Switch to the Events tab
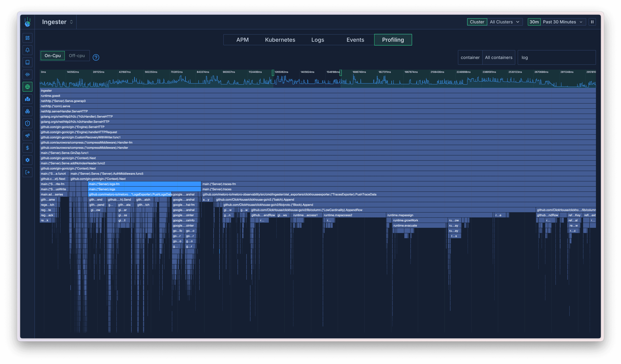Screen dimensions: 621x364 [355, 40]
